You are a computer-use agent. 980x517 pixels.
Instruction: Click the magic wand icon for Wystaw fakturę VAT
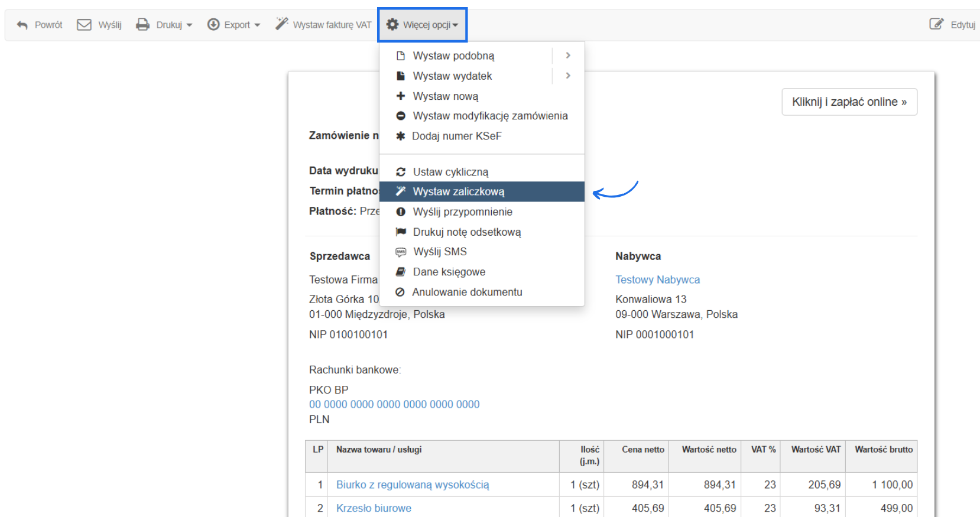tap(282, 24)
